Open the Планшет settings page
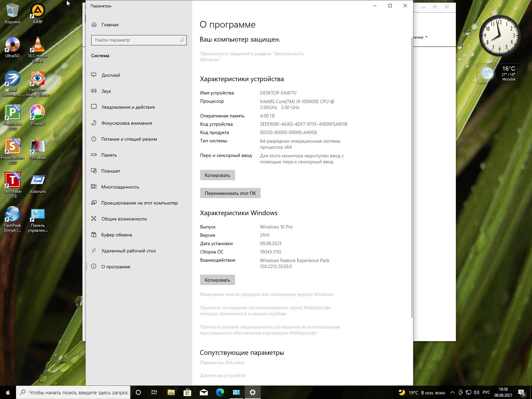This screenshot has height=399, width=532. point(139,171)
